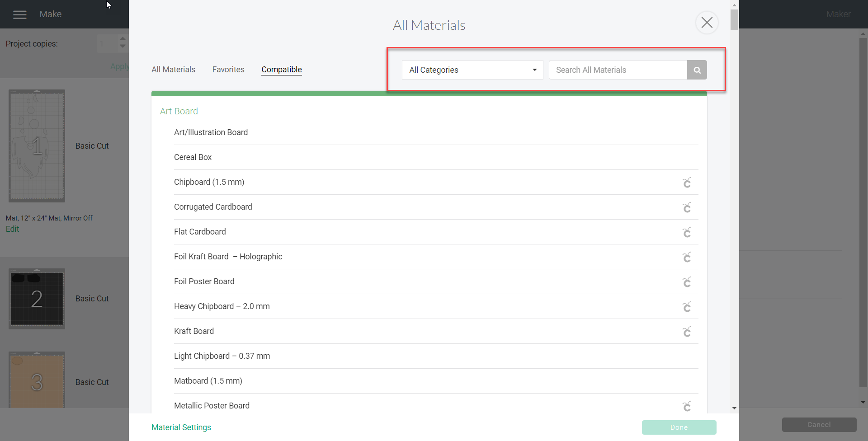Decrease Project copies with the down arrow
This screenshot has height=441, width=868.
[122, 47]
